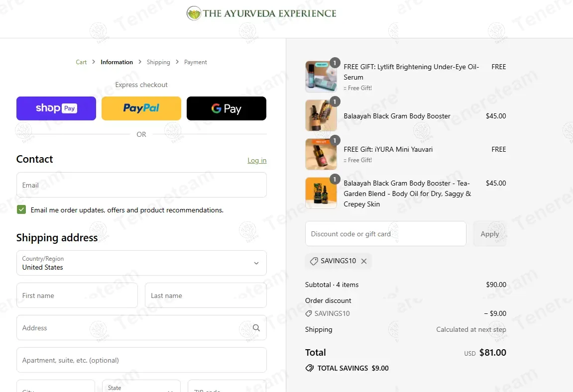Select the Information breadcrumb step
This screenshot has height=392, width=573.
[116, 62]
